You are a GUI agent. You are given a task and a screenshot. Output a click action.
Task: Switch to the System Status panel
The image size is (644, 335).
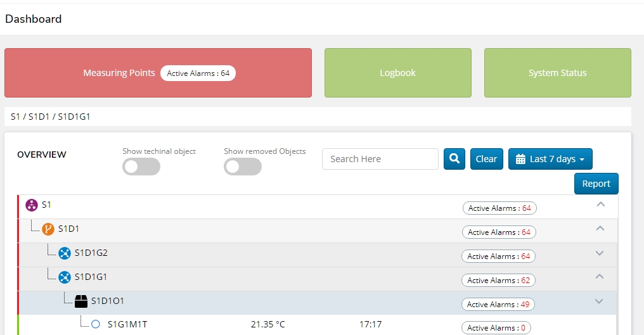pos(557,73)
